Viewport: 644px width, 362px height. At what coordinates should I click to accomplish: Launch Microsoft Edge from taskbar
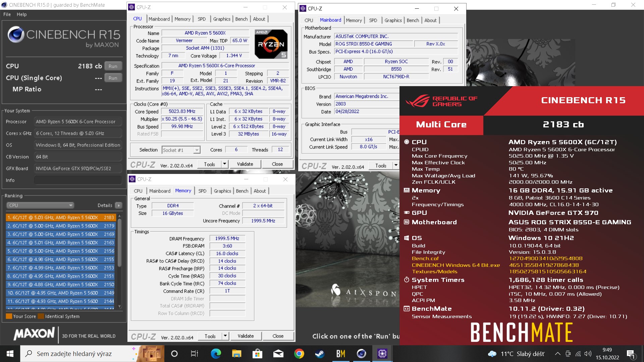click(216, 354)
